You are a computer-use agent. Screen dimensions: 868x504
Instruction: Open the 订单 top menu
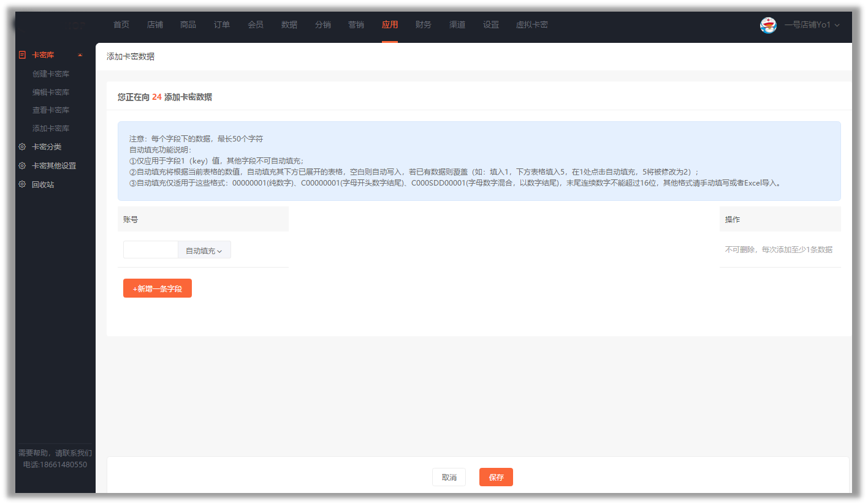pyautogui.click(x=222, y=25)
